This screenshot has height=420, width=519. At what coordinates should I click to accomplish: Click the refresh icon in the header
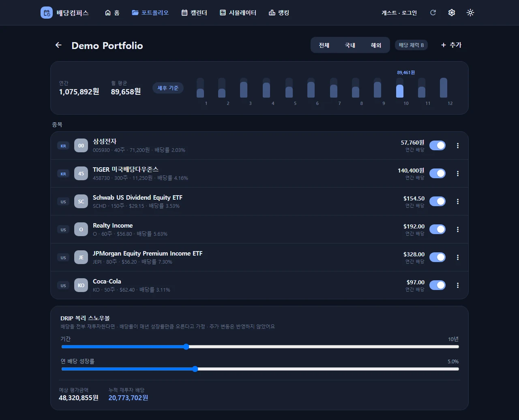pos(433,13)
